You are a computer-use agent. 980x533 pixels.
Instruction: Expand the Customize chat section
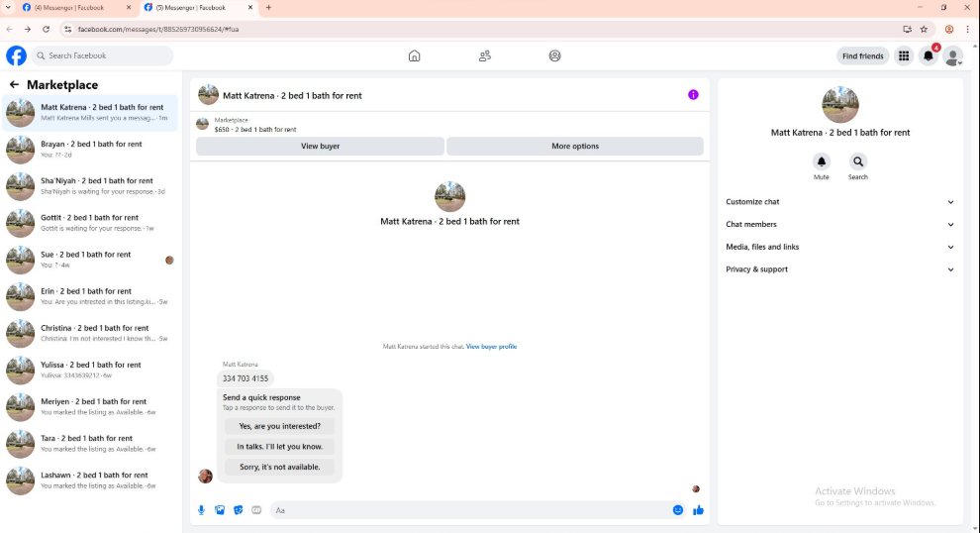click(840, 202)
